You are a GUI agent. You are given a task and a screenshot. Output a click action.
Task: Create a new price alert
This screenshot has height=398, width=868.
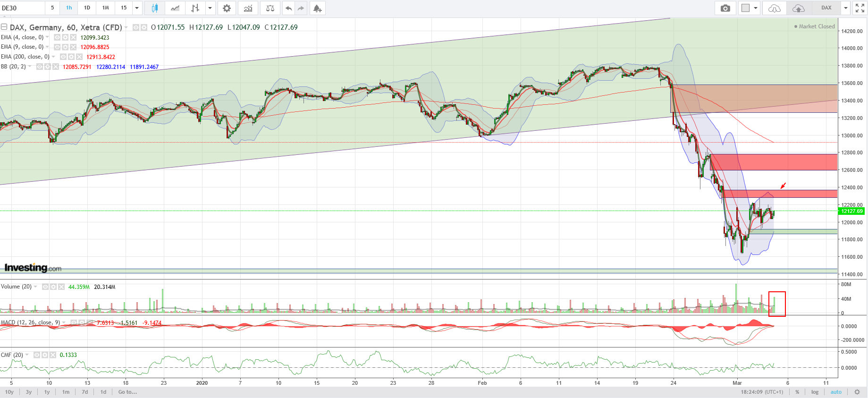tap(318, 8)
